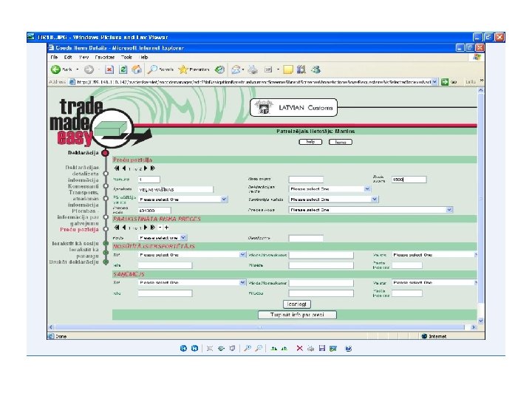Open the TIN dropdown in Nosūtītājs/Eksportētājs section
Image resolution: width=532 pixels, height=399 pixels.
[x=242, y=254]
